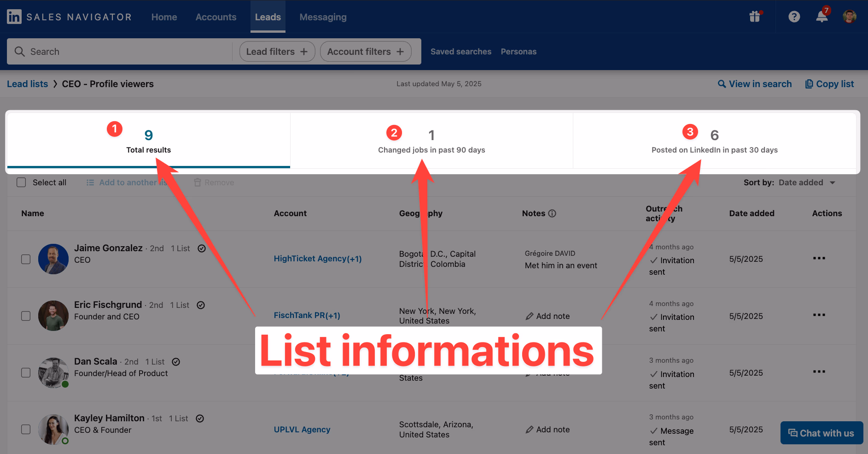Click the search magnifier icon
Screen dimensions: 868x454
pos(19,51)
